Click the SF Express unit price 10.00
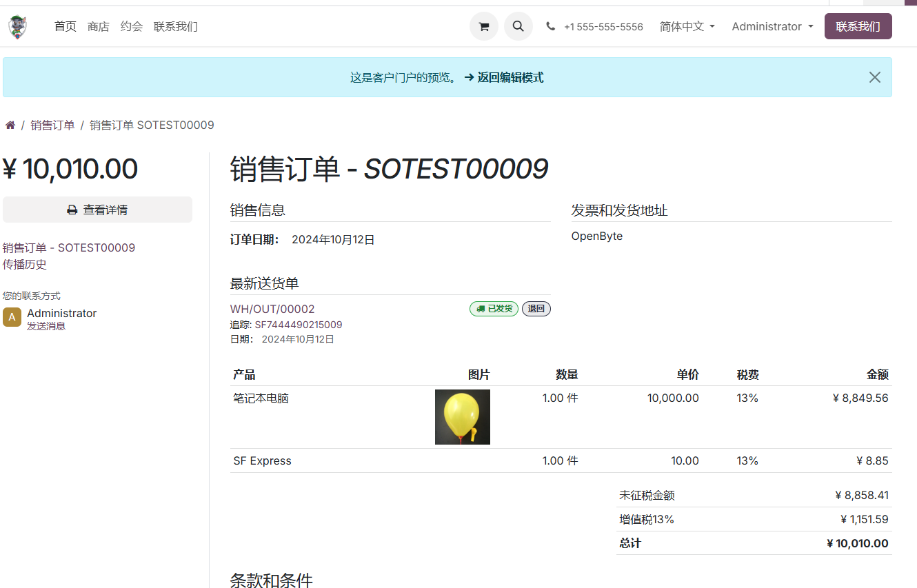Viewport: 917px width, 588px height. (685, 461)
